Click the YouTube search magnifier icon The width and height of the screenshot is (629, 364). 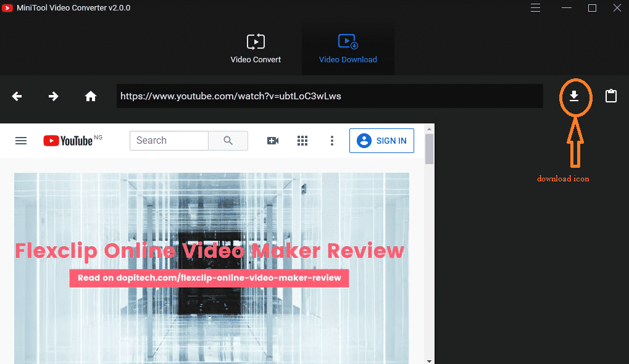click(x=228, y=140)
